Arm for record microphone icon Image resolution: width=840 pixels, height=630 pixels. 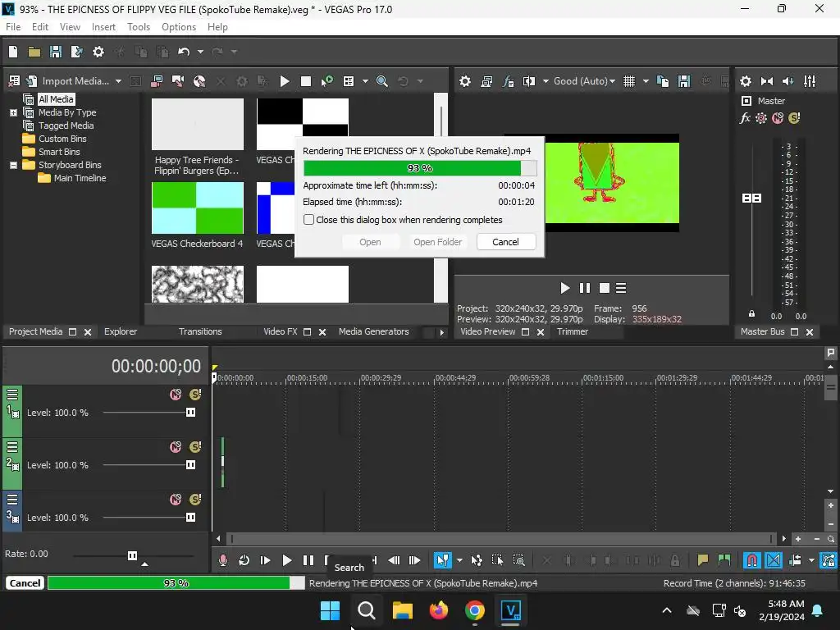(223, 560)
